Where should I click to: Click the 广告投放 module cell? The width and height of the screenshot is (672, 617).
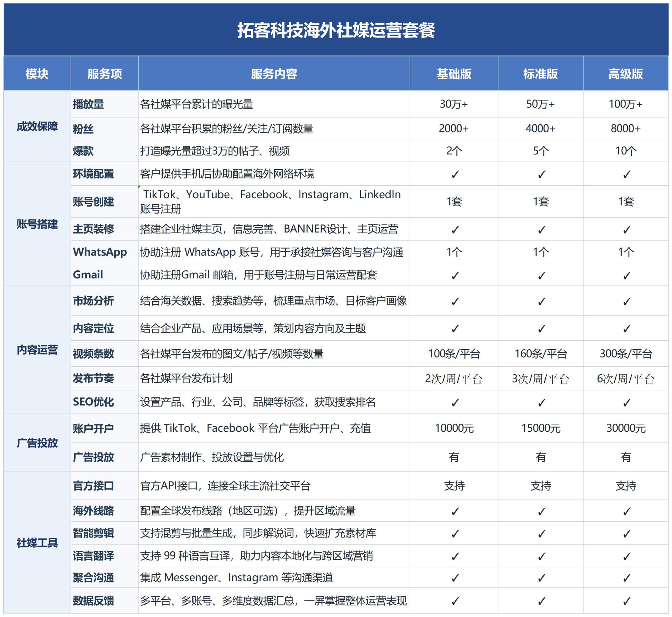click(x=37, y=443)
